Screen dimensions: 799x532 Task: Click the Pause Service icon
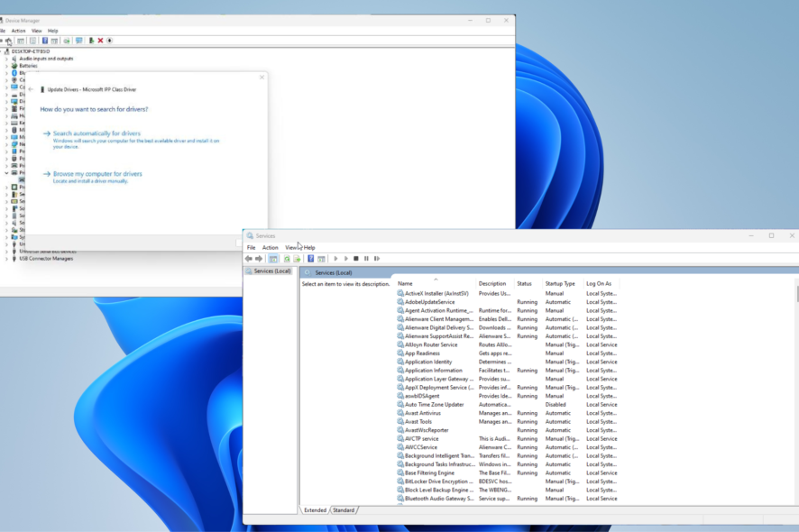(x=366, y=259)
